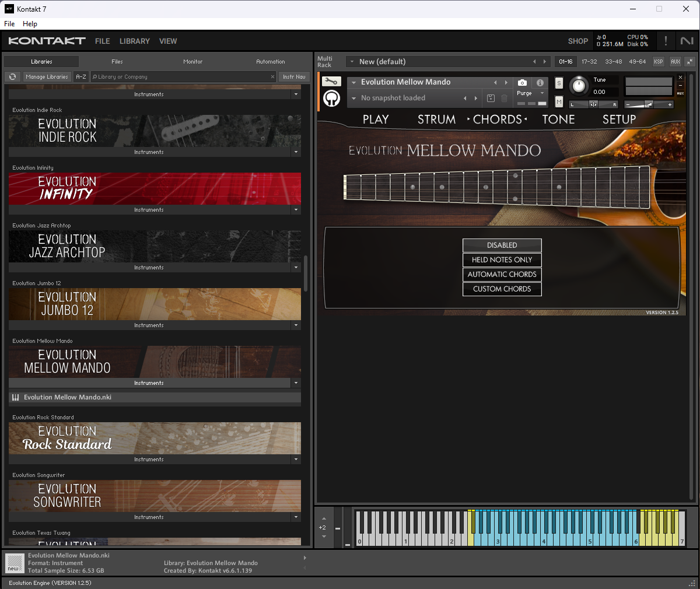Decrease volume with the minus end of the slider
This screenshot has height=589, width=700.
coord(628,104)
